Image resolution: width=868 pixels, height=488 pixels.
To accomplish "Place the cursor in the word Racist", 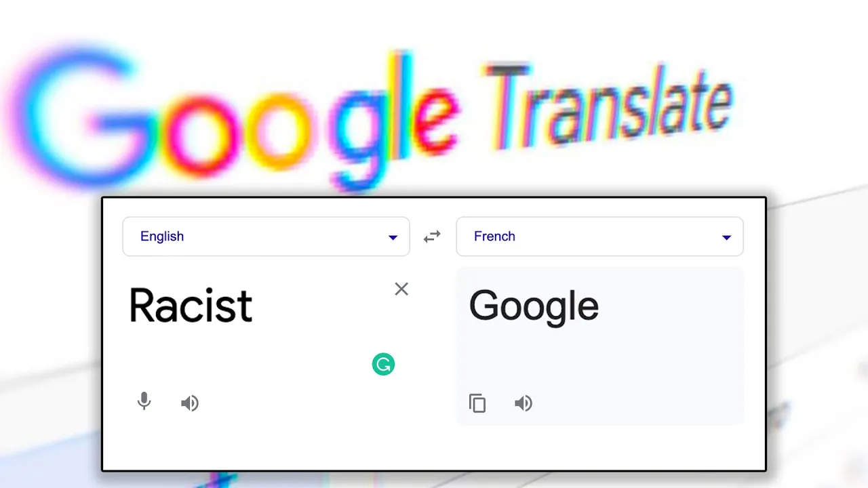I will [191, 305].
